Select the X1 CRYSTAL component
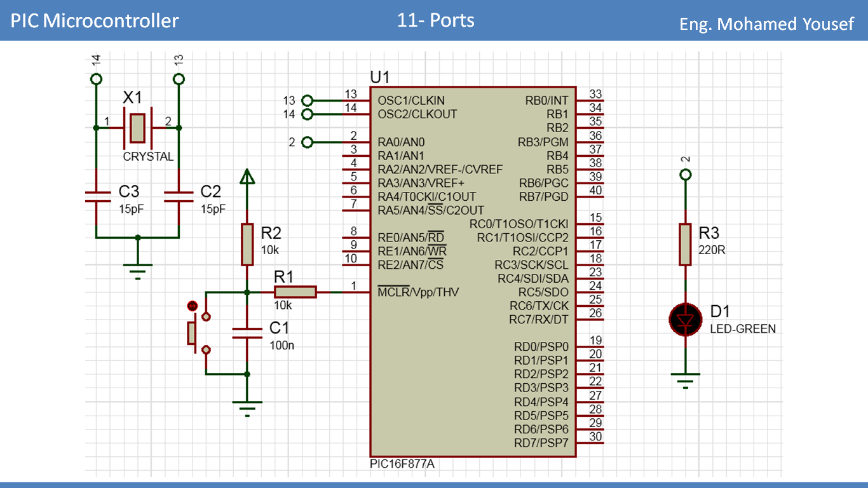 coord(137,126)
